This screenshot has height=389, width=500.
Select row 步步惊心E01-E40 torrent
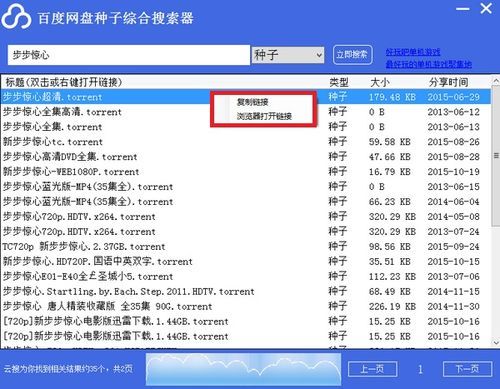tap(246, 277)
